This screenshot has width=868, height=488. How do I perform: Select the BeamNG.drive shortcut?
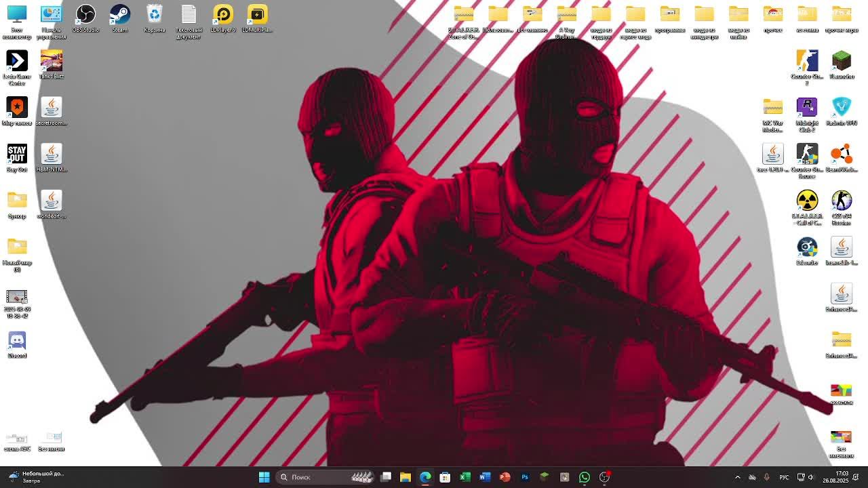click(x=842, y=158)
